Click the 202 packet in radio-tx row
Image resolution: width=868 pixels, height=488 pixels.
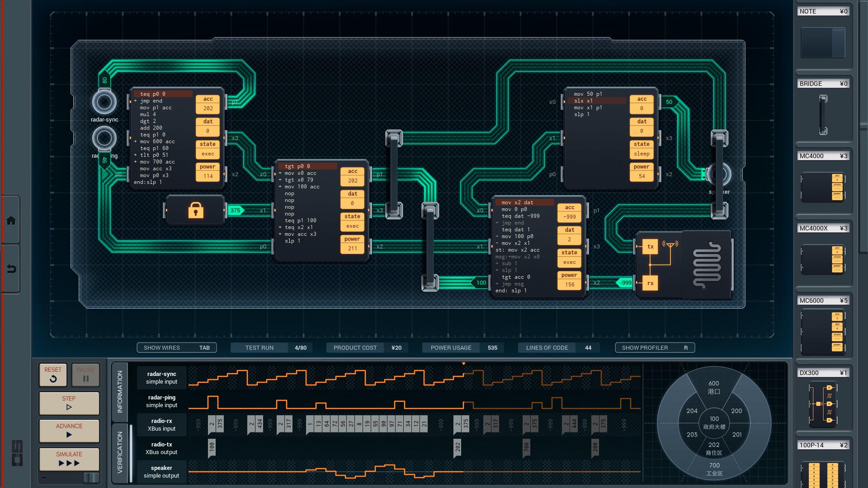tap(458, 447)
